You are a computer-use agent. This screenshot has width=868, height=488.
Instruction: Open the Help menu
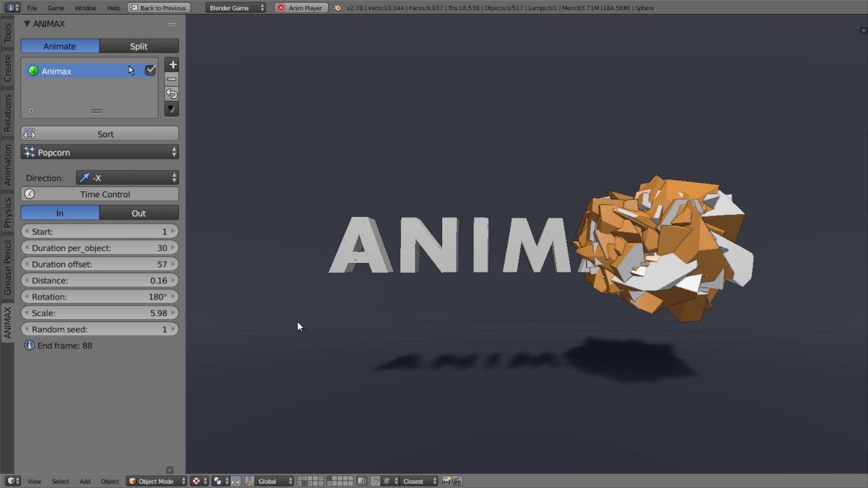(114, 8)
